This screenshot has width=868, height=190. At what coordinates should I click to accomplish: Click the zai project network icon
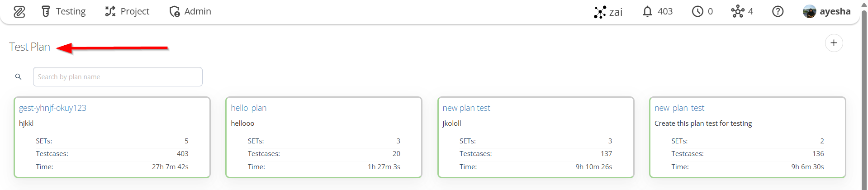point(600,12)
